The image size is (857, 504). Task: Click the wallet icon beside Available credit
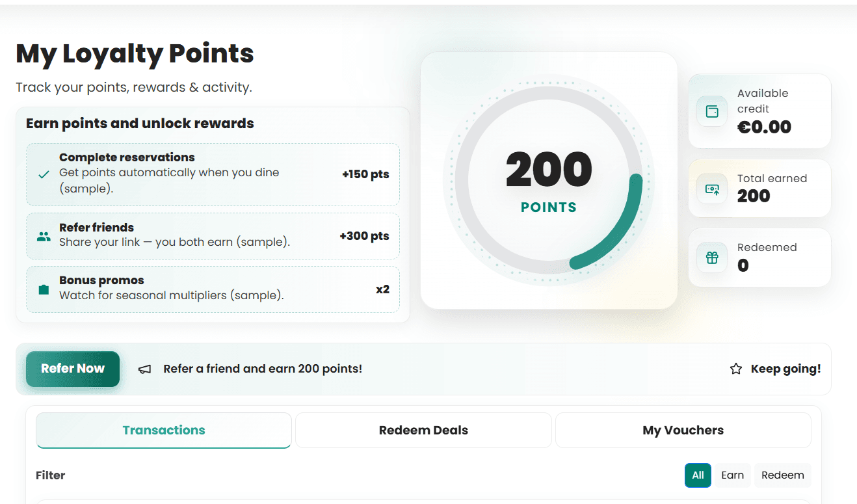(x=712, y=111)
